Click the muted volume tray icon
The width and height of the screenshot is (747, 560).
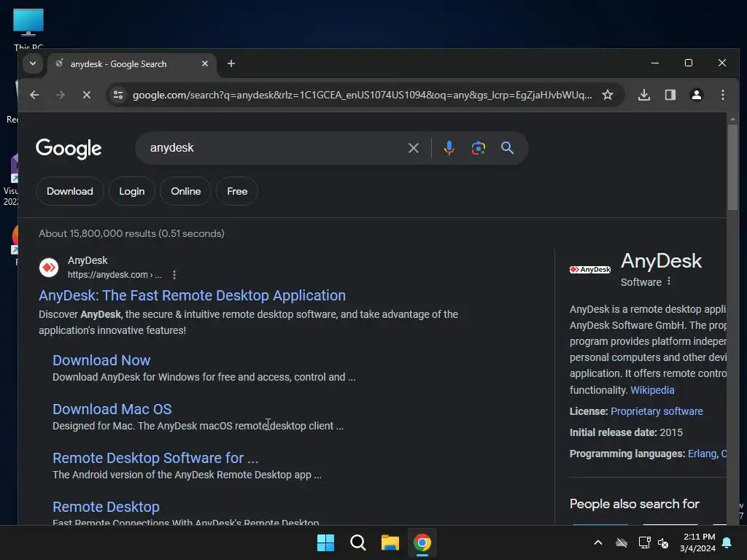tap(663, 542)
